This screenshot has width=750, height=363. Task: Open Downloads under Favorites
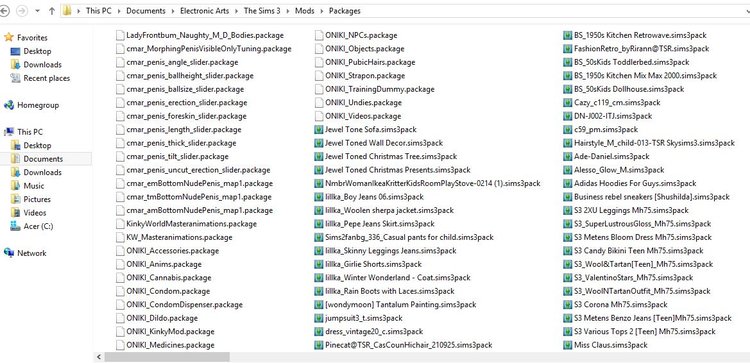(43, 64)
